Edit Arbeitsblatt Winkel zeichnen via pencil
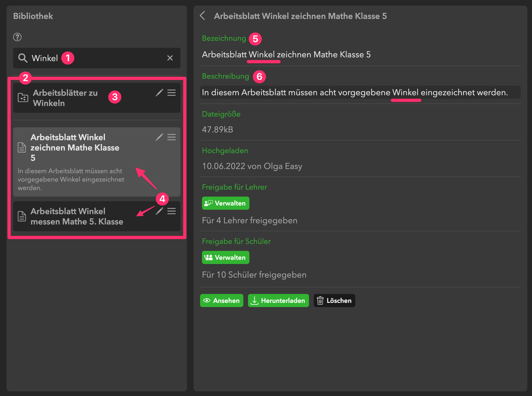 159,137
